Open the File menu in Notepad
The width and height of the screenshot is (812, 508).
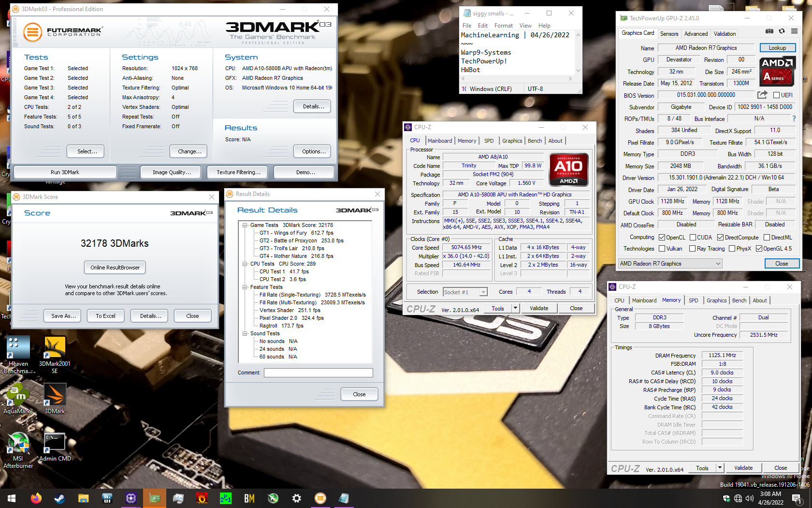tap(467, 26)
